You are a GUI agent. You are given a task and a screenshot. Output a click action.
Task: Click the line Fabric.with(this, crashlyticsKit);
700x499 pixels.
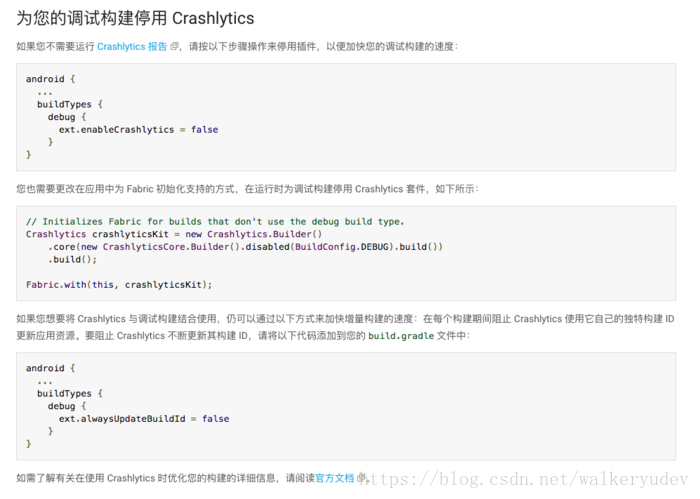coord(119,285)
